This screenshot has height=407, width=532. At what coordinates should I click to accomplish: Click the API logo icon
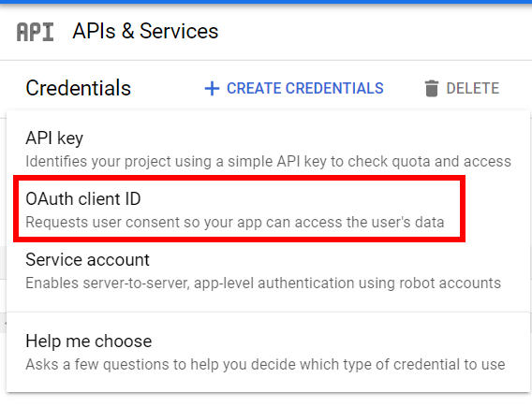point(35,32)
